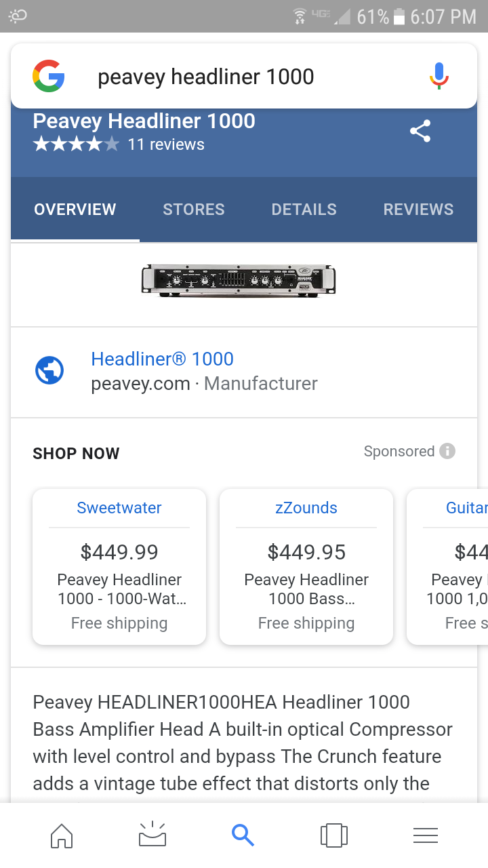This screenshot has width=488, height=868.
Task: Open the inbox updates icon in bottom bar
Action: pos(152,835)
